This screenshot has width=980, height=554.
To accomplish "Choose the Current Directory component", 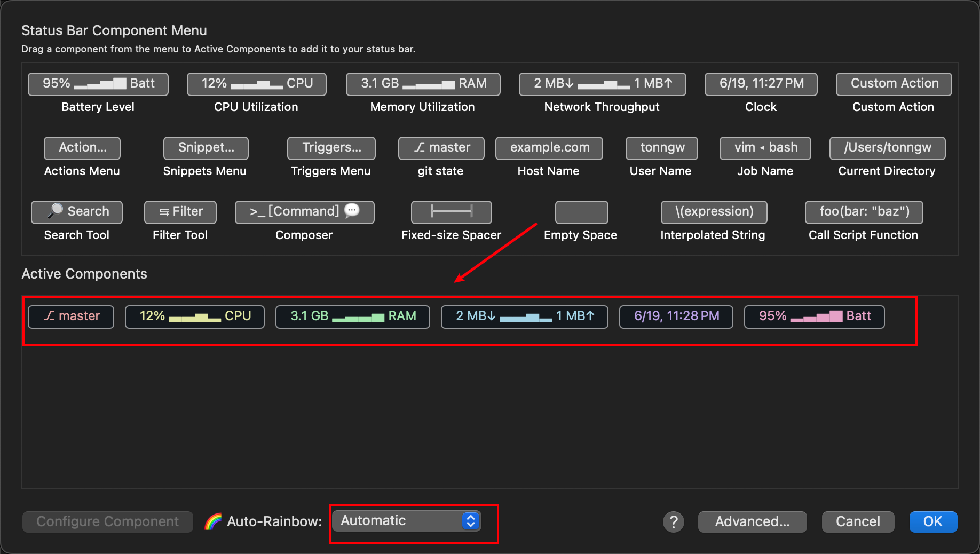I will point(888,148).
